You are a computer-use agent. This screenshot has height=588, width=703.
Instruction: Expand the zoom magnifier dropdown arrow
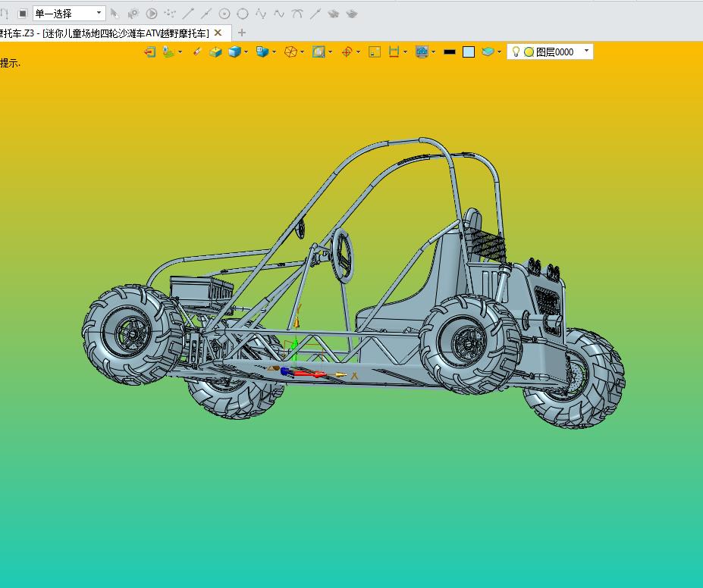point(331,52)
